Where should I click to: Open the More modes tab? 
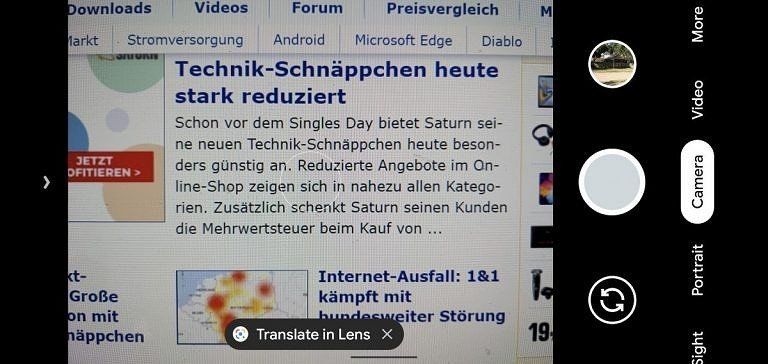click(x=697, y=24)
